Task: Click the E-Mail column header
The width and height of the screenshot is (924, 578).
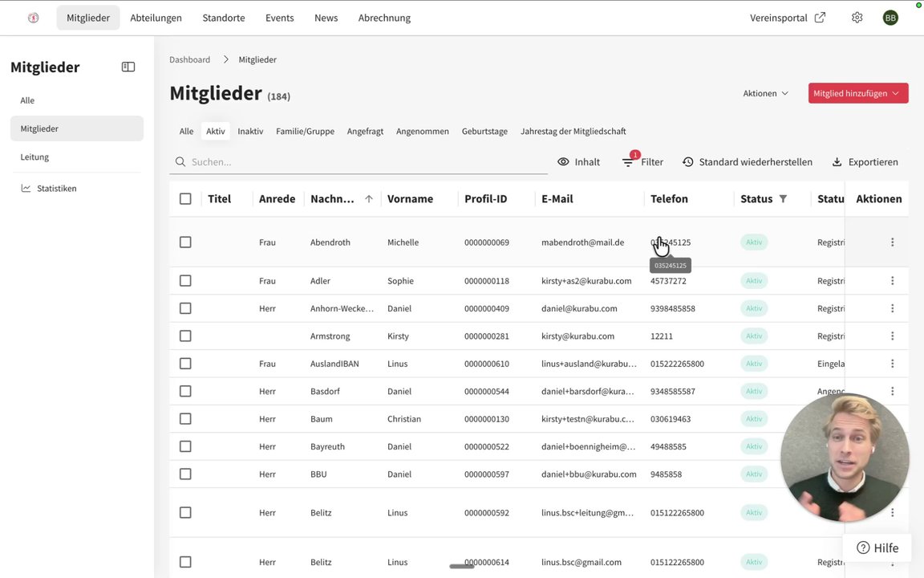Action: point(557,199)
